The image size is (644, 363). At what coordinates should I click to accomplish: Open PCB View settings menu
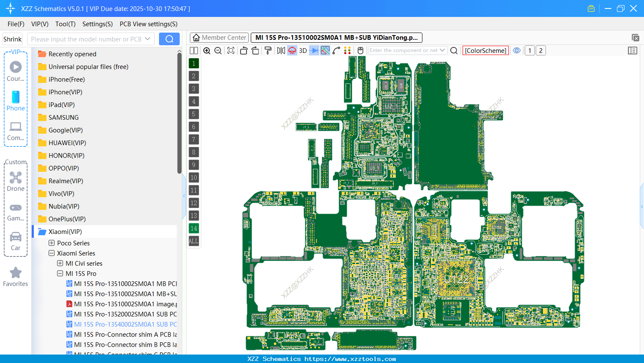(148, 24)
